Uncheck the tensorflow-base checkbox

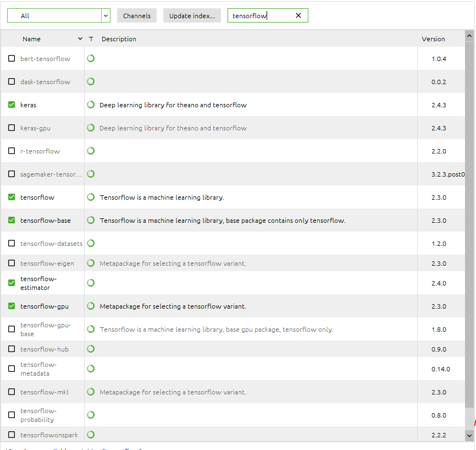click(x=12, y=220)
